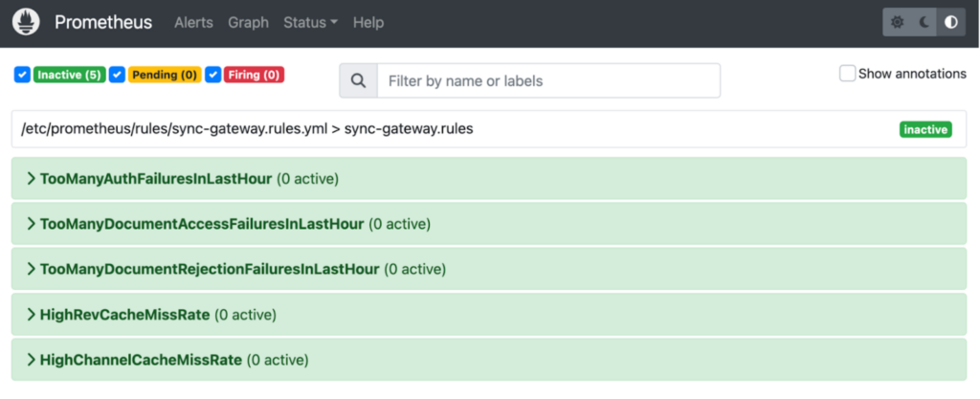
Task: Switch to the light theme sun icon
Action: point(897,22)
